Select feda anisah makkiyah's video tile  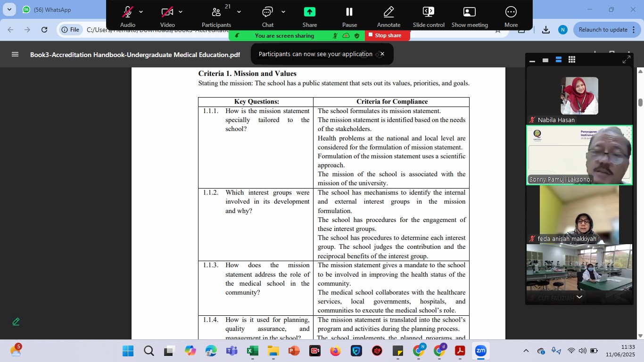coord(579,214)
